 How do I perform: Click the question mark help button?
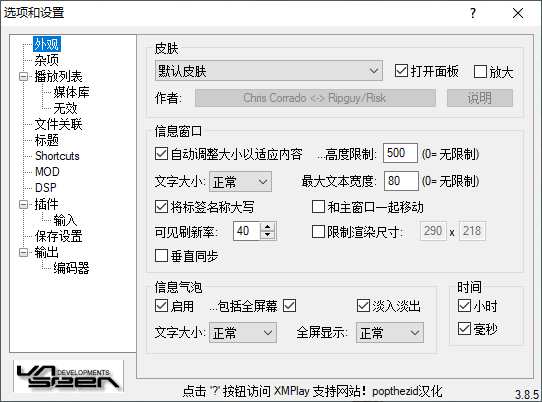coord(473,13)
